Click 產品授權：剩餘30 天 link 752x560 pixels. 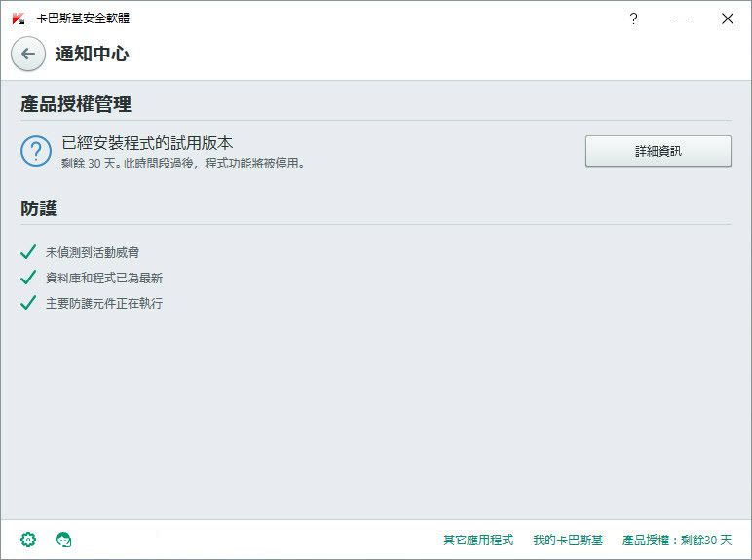(x=677, y=540)
